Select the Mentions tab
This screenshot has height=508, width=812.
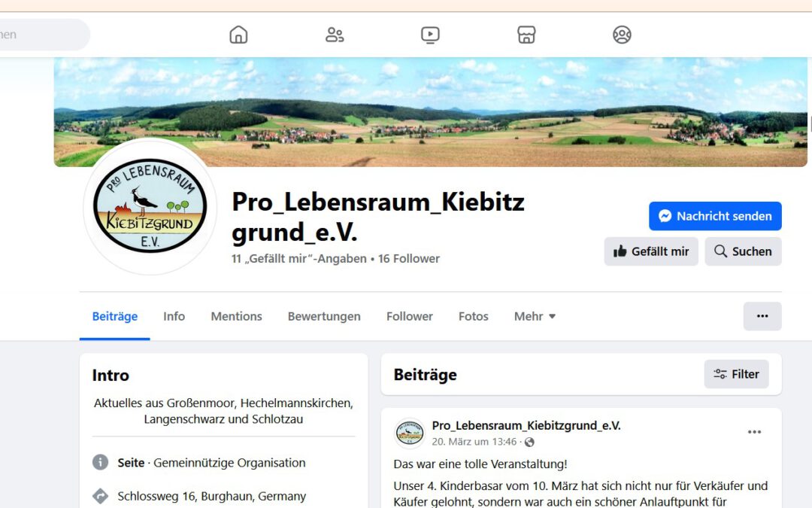pyautogui.click(x=236, y=316)
